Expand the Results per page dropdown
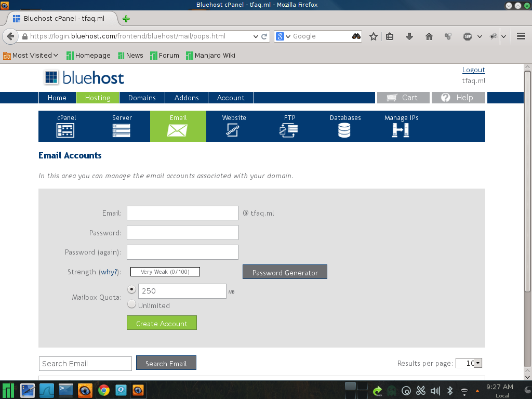Screen dimensions: 532x399 click(477, 363)
